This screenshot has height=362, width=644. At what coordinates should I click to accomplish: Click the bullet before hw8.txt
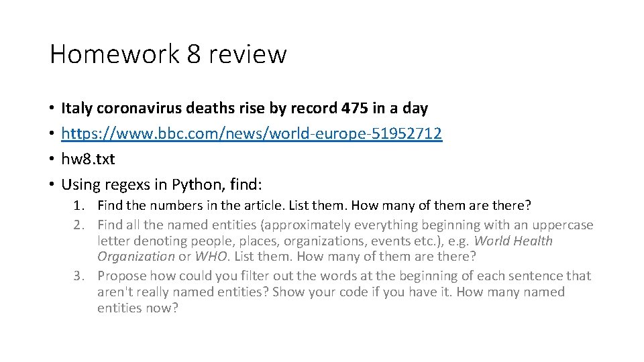tap(52, 159)
